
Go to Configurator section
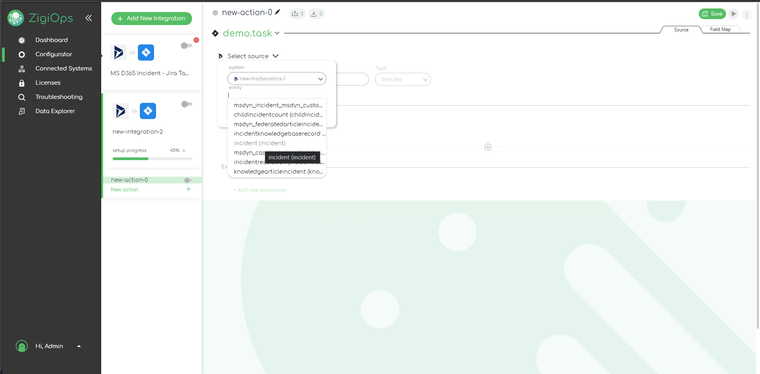click(x=53, y=54)
